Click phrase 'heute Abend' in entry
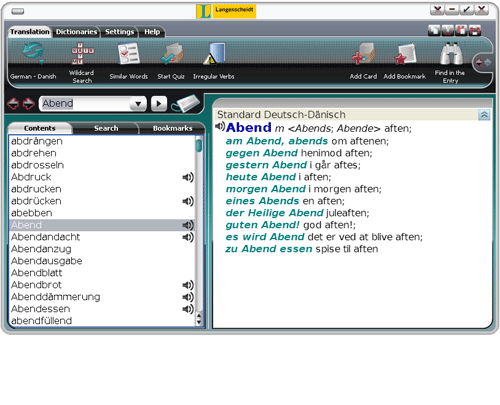 [261, 177]
